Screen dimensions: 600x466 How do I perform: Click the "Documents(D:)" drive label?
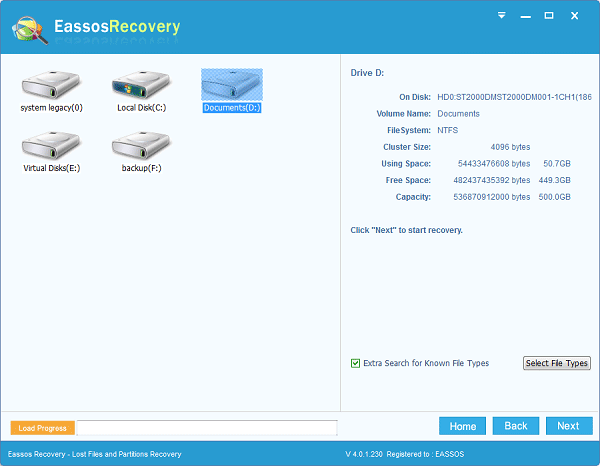[232, 108]
